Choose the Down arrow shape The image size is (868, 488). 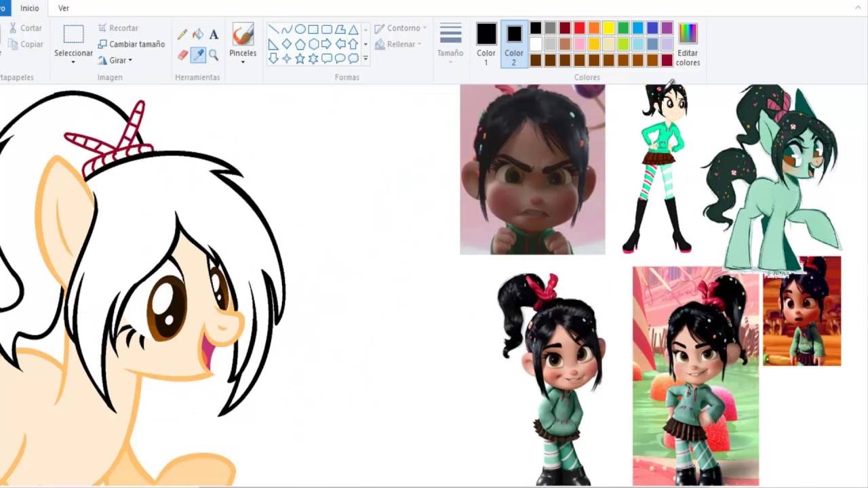[x=273, y=58]
